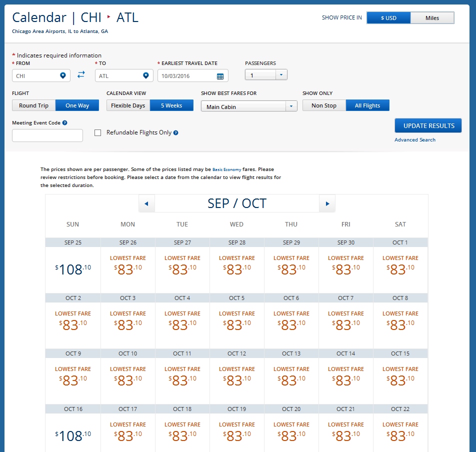The image size is (476, 452).
Task: Switch flight type to Round Trip
Action: coord(34,105)
